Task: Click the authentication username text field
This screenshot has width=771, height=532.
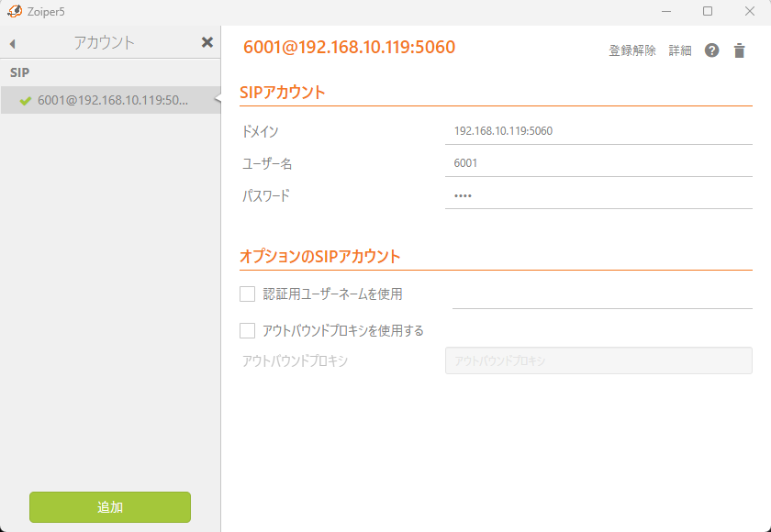Action: point(601,294)
